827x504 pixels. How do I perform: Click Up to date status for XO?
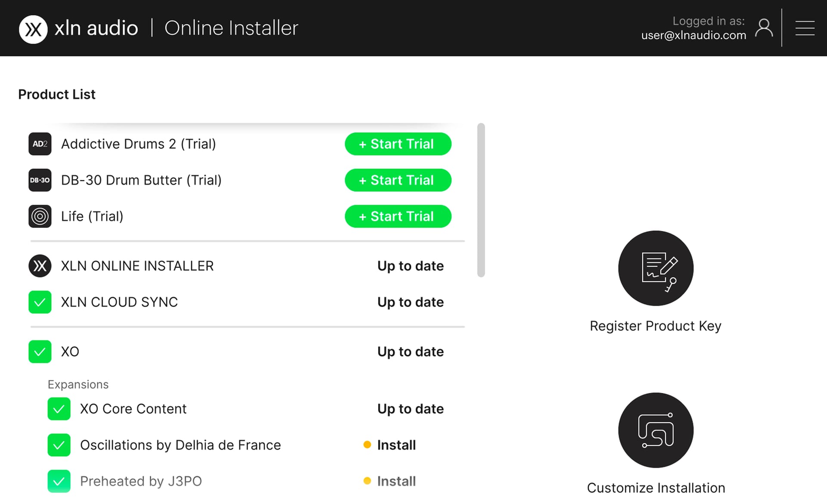(x=410, y=352)
